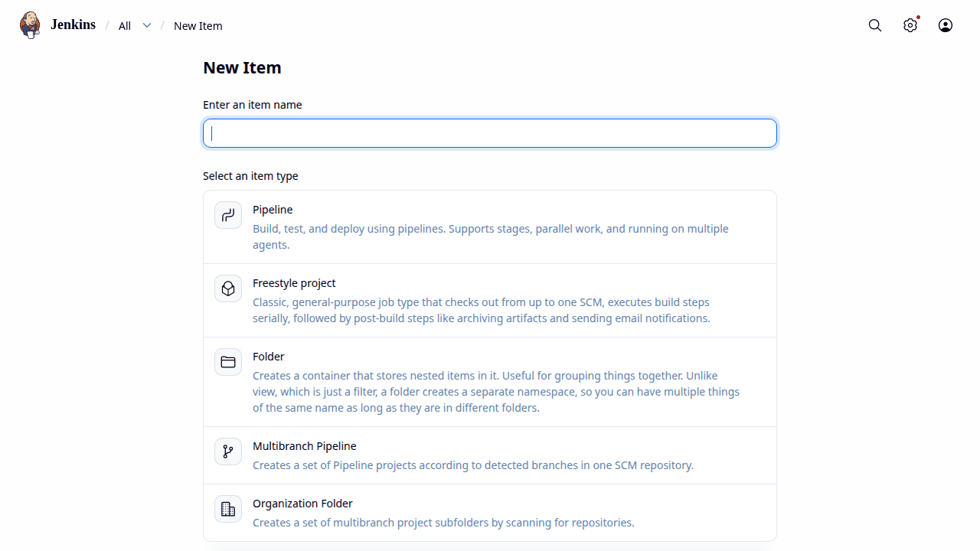Image resolution: width=980 pixels, height=551 pixels.
Task: Choose Multibranch Pipeline item type
Action: click(x=490, y=455)
